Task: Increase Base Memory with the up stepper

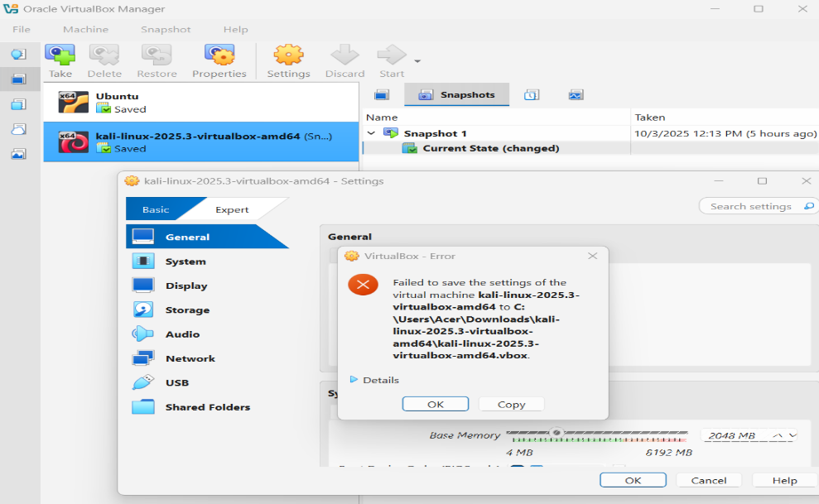Action: pyautogui.click(x=778, y=435)
